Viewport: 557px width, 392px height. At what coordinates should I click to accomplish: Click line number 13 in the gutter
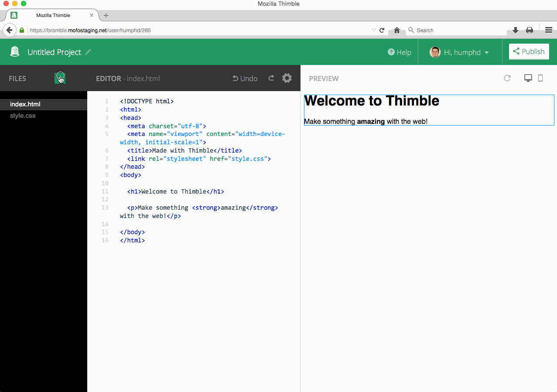pyautogui.click(x=105, y=208)
